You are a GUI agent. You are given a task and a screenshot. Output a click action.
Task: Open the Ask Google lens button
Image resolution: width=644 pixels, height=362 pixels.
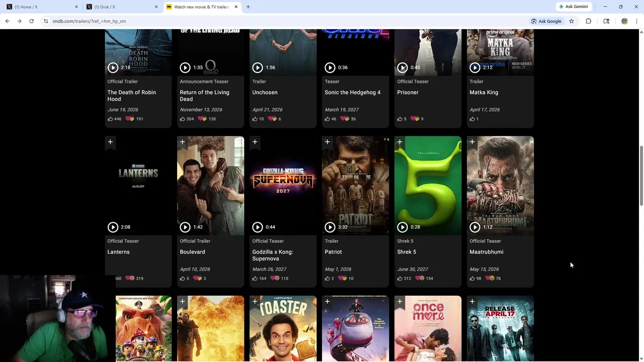pos(546,21)
